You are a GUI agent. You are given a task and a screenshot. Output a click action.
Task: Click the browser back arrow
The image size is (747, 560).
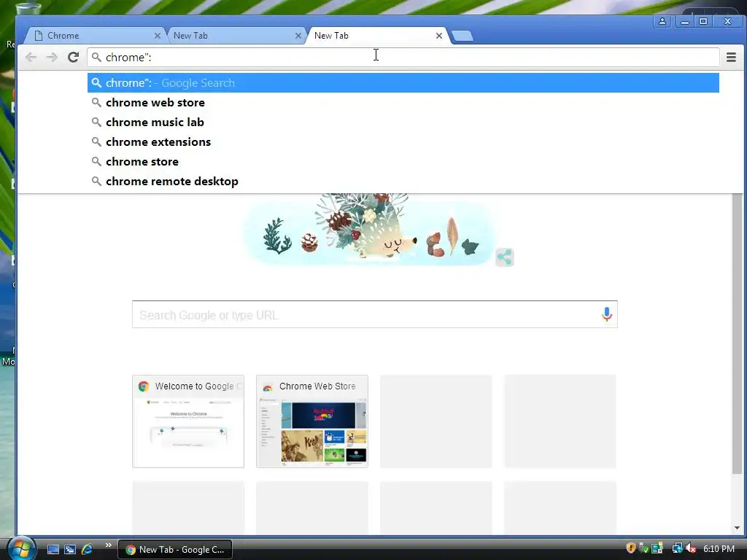(x=31, y=57)
